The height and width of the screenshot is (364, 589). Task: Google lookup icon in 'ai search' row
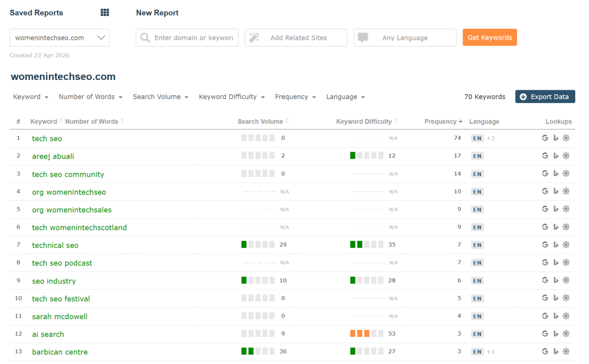pos(545,334)
